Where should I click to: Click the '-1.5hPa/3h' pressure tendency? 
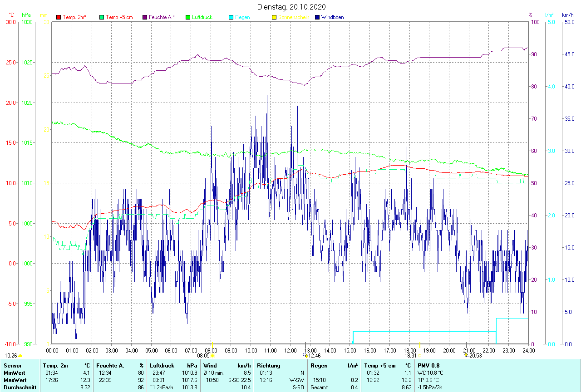pyautogui.click(x=430, y=387)
